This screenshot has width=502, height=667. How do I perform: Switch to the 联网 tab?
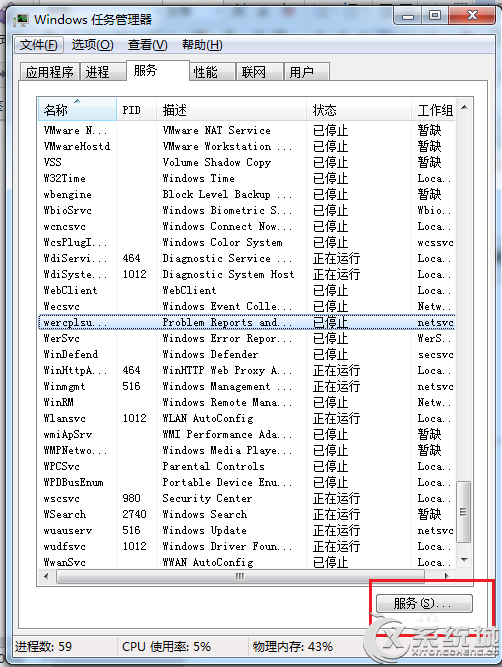coord(260,72)
